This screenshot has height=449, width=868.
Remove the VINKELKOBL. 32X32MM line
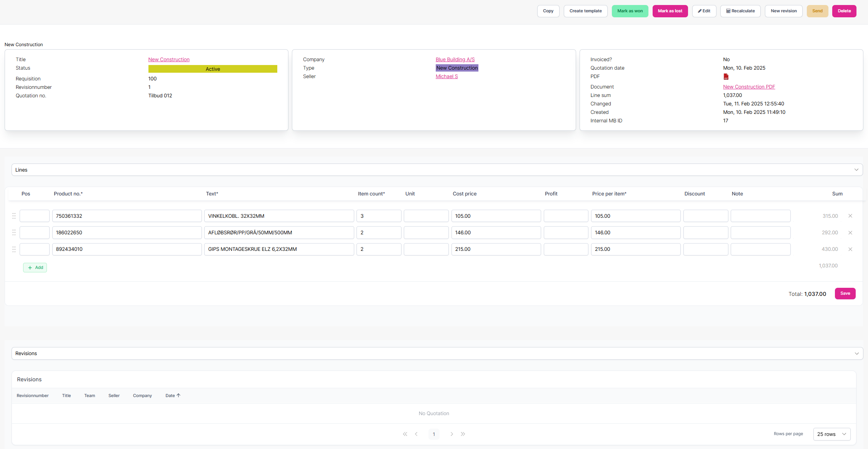coord(850,216)
